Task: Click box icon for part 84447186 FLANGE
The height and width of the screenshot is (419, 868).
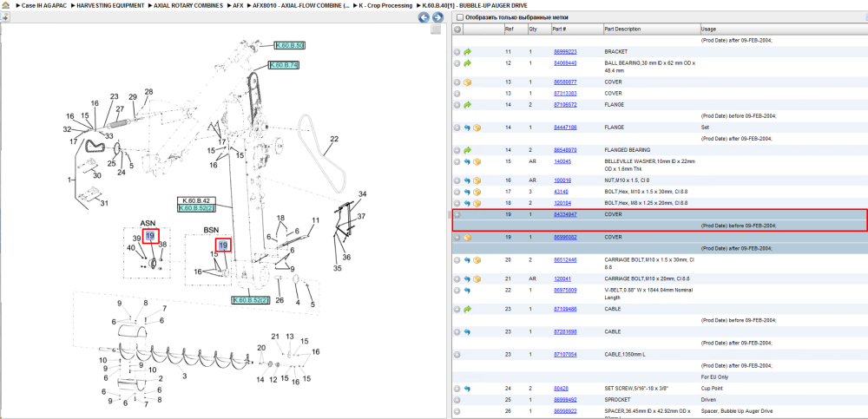Action: [x=477, y=128]
